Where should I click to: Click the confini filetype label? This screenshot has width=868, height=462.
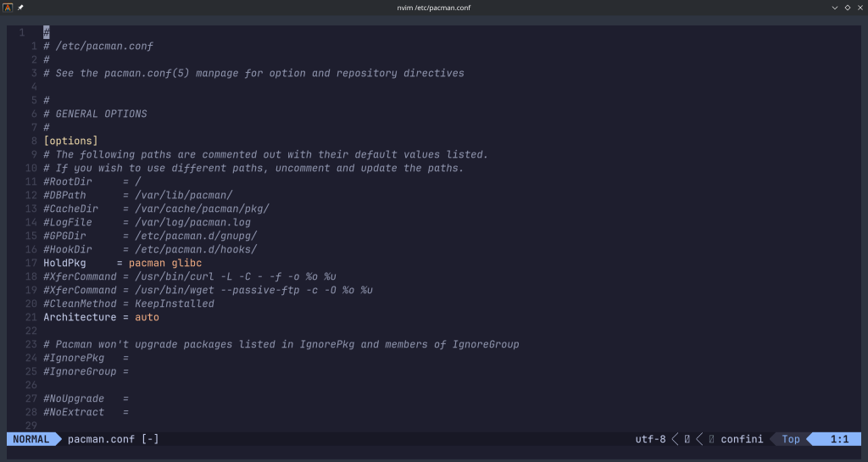(x=742, y=439)
